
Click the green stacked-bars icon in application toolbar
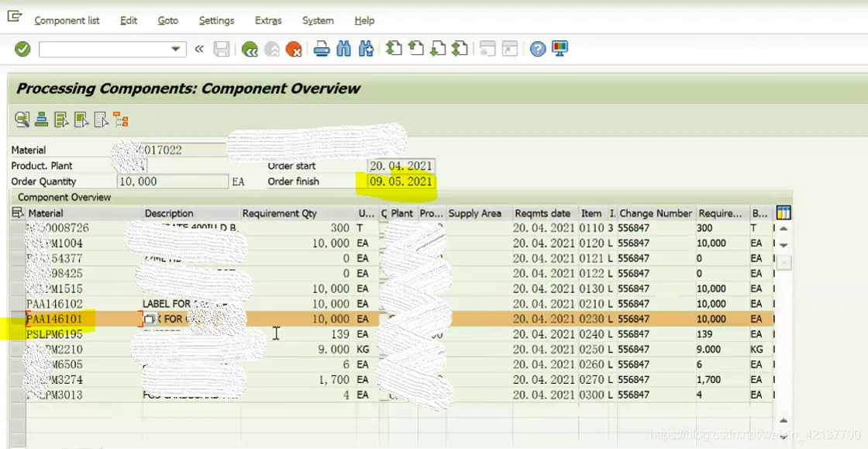pos(41,119)
